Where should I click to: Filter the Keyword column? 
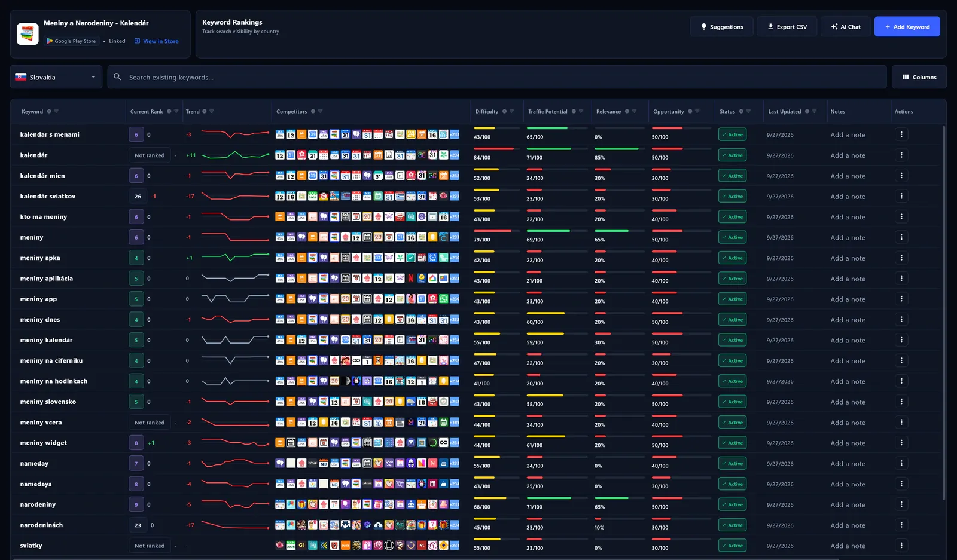tap(56, 112)
